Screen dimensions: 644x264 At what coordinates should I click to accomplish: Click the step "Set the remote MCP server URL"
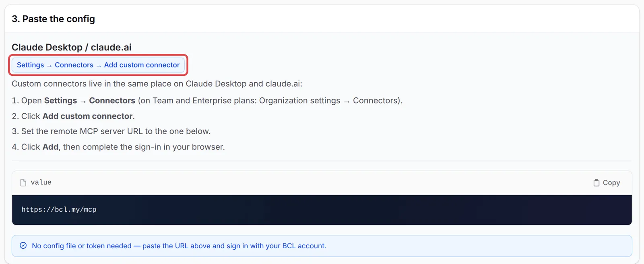111,131
